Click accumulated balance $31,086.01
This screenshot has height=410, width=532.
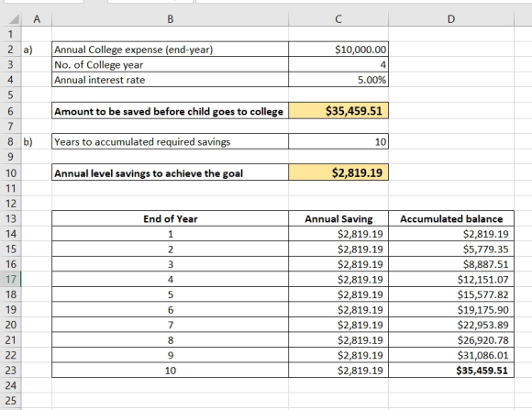coord(451,355)
